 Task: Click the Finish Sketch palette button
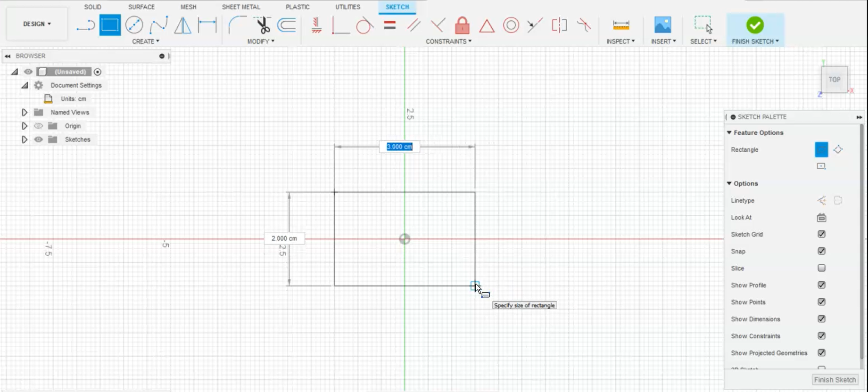[835, 380]
